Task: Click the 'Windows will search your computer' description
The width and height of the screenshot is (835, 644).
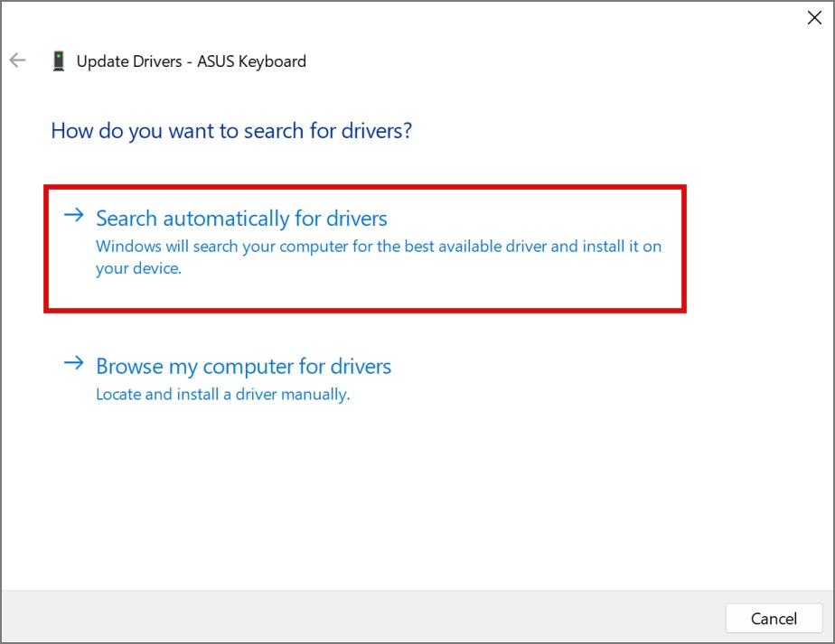Action: tap(379, 257)
